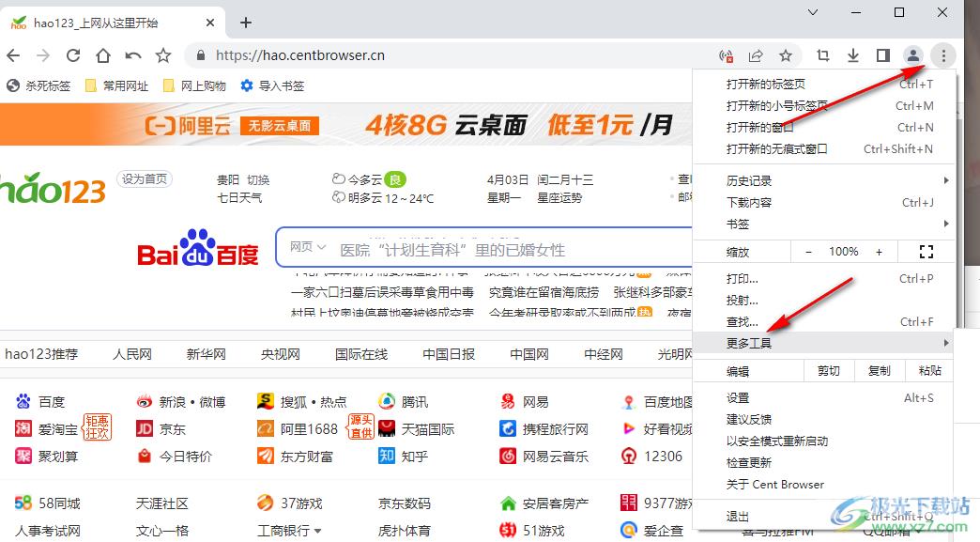980x542 pixels.
Task: Open 设置 from the menu
Action: [824, 398]
